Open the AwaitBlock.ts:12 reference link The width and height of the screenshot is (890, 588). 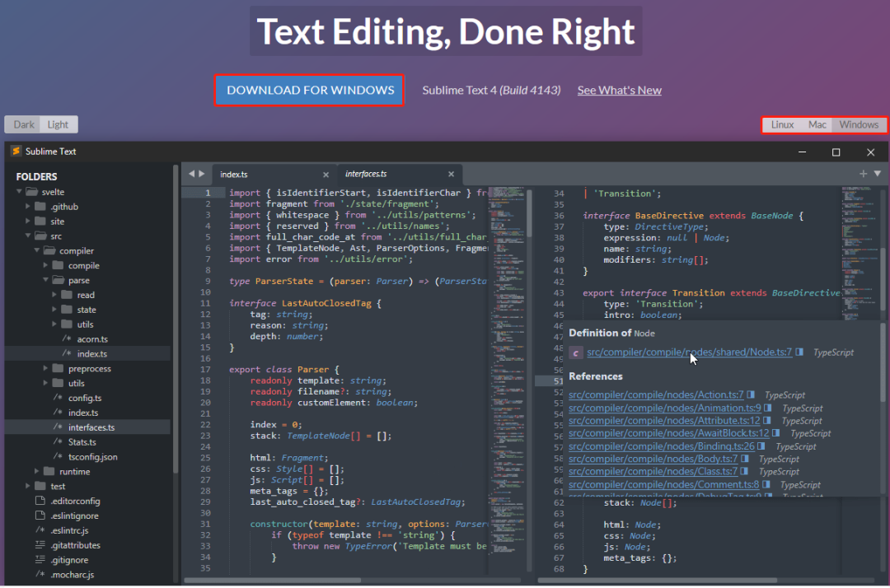pyautogui.click(x=668, y=433)
